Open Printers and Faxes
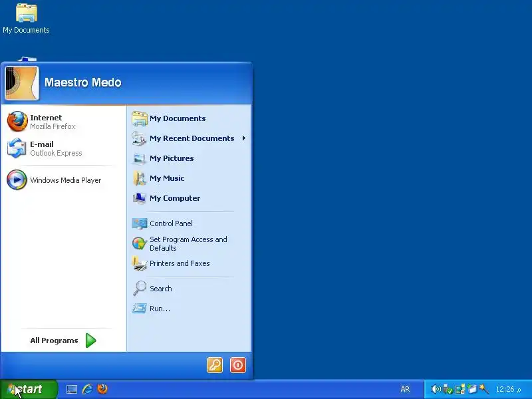Screen dimensions: 532x399 [x=190, y=263]
